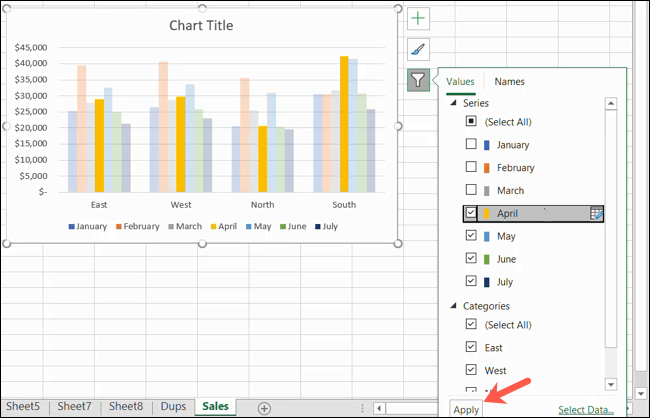Image resolution: width=650 pixels, height=418 pixels.
Task: Click the South axis label
Action: click(x=344, y=205)
